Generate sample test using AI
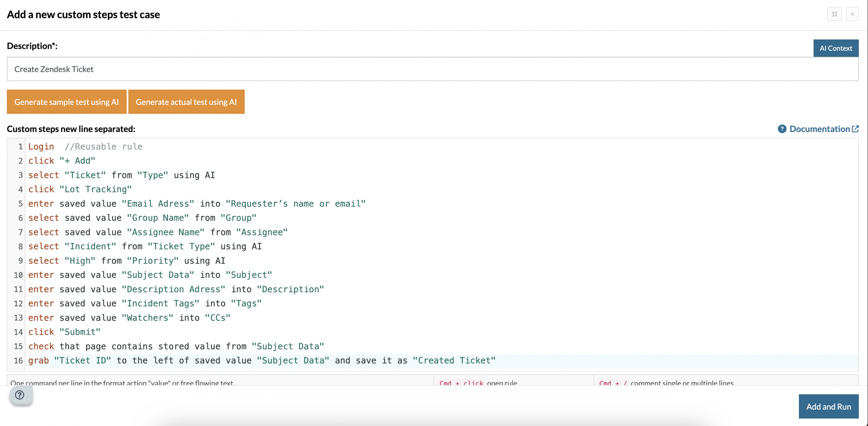 pyautogui.click(x=66, y=102)
